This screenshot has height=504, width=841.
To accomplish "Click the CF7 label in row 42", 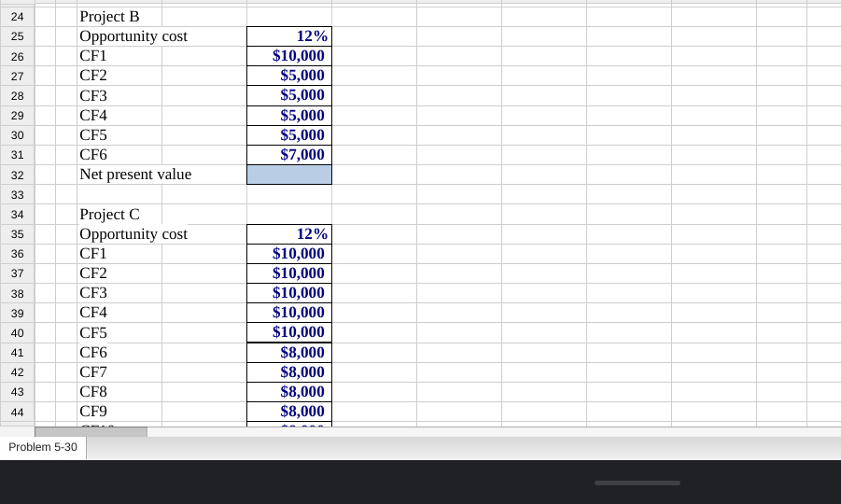I will pyautogui.click(x=93, y=372).
